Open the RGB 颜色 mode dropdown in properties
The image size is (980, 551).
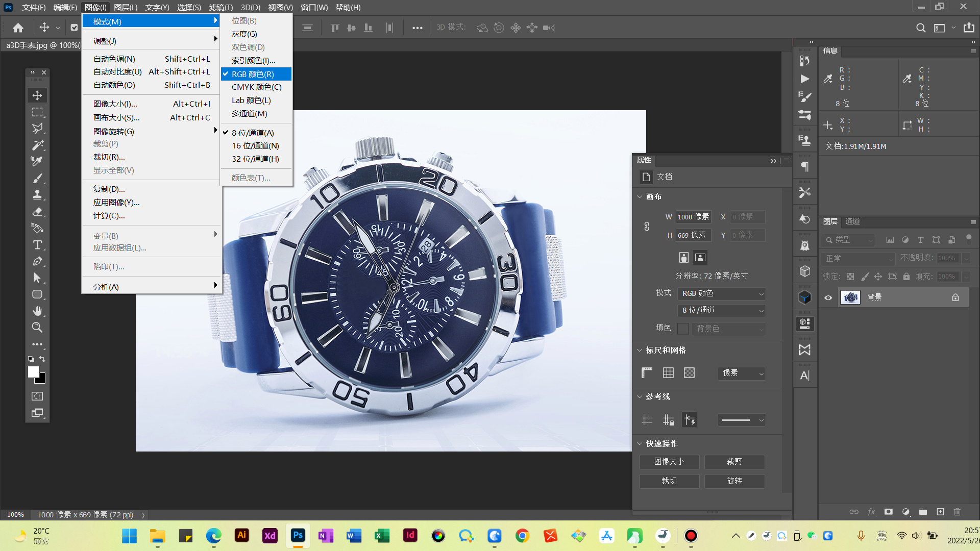(722, 293)
